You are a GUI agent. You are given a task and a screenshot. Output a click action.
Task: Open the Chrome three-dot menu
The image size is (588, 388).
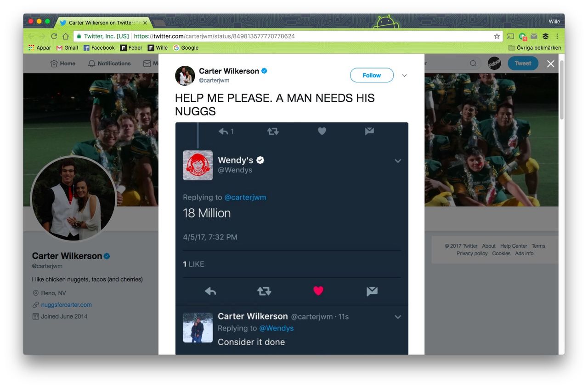pyautogui.click(x=557, y=36)
